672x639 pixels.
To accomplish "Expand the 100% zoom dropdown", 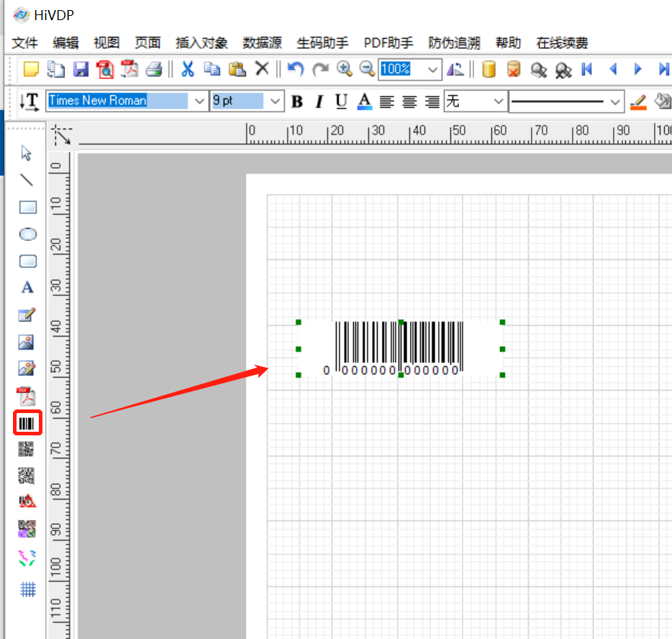I will click(433, 69).
